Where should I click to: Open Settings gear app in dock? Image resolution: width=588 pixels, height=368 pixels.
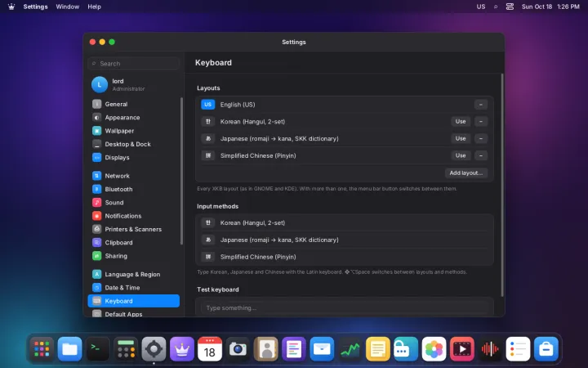click(x=154, y=349)
